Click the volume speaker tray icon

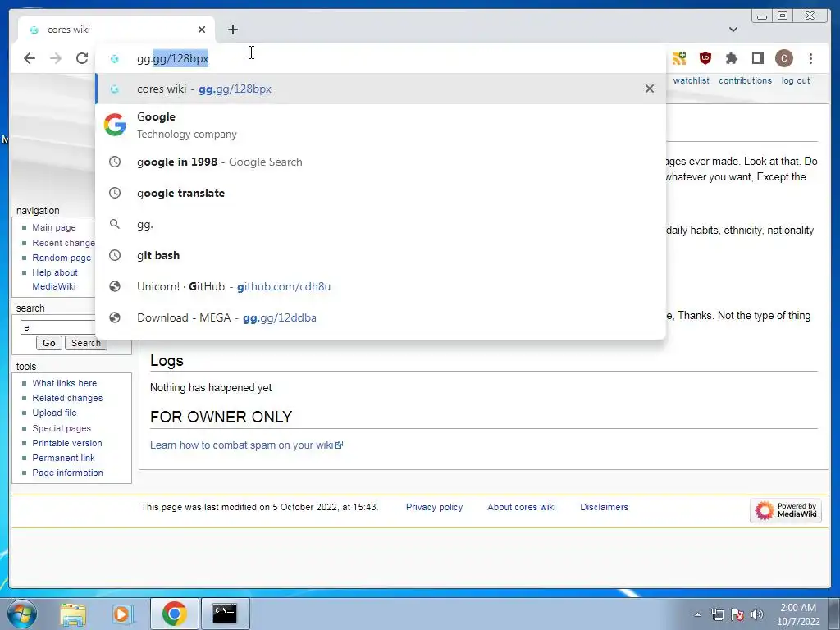click(x=757, y=614)
